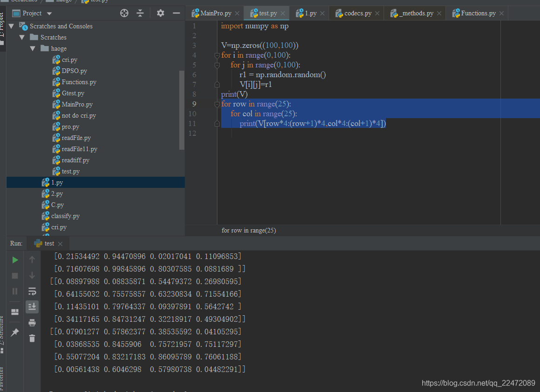Move up the stack trace arrow
Image resolution: width=540 pixels, height=392 pixels.
click(x=32, y=259)
